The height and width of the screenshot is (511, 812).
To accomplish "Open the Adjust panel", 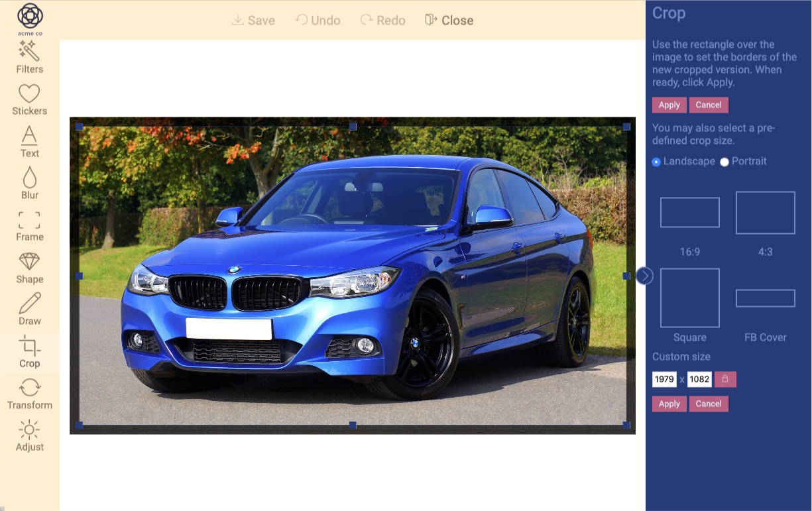I will pyautogui.click(x=29, y=434).
